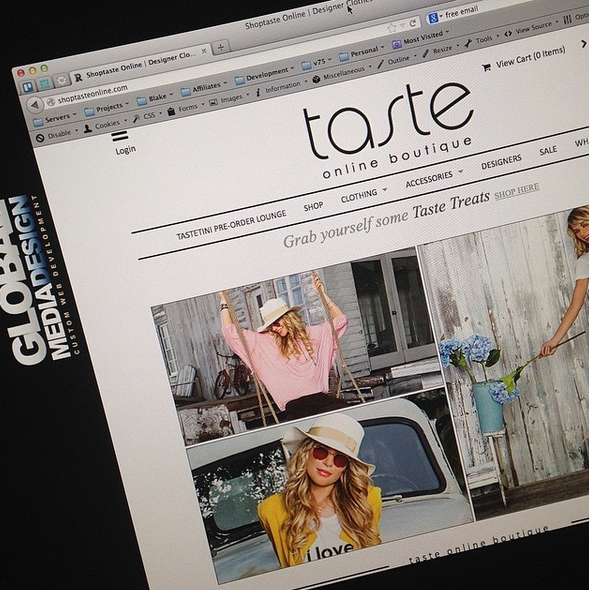The height and width of the screenshot is (590, 589).
Task: Click the reload page icon
Action: pos(412,23)
